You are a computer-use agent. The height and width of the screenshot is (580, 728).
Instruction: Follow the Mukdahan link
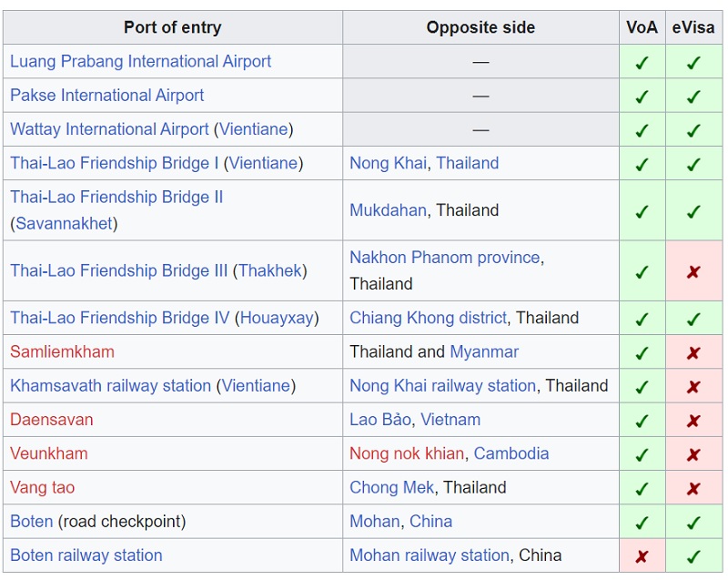click(x=388, y=210)
